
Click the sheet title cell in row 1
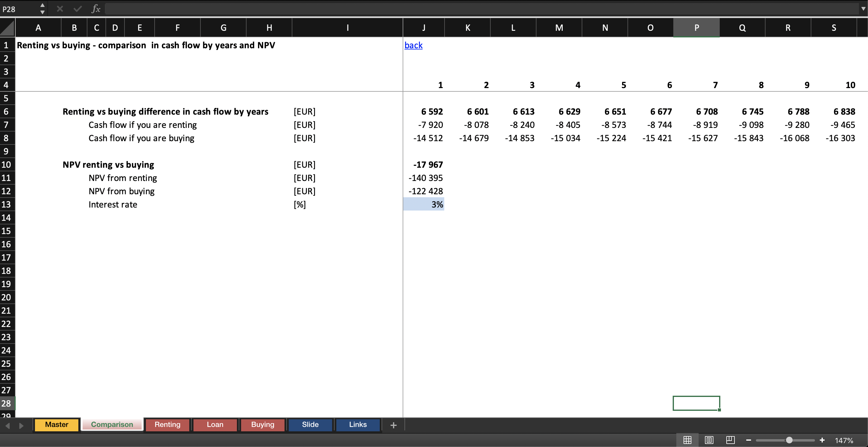146,45
